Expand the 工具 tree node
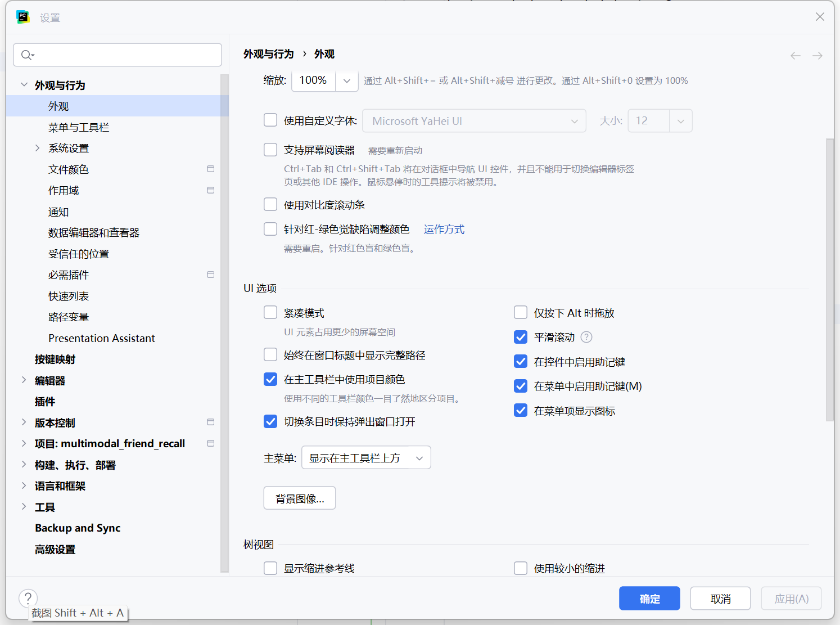 24,507
